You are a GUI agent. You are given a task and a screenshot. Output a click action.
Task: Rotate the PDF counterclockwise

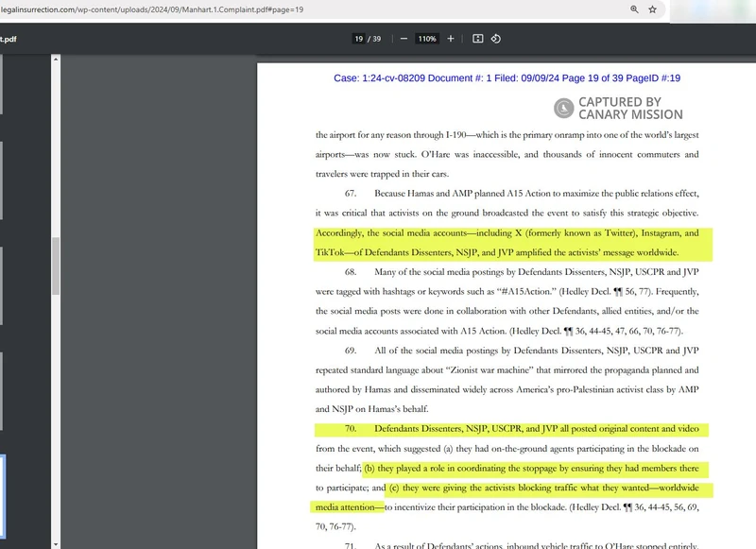(495, 39)
